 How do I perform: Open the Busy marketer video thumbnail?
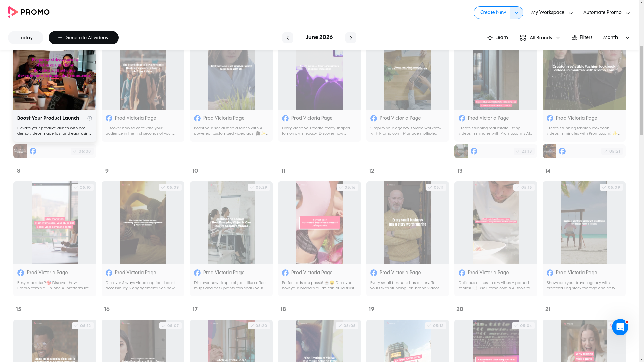coord(55,223)
